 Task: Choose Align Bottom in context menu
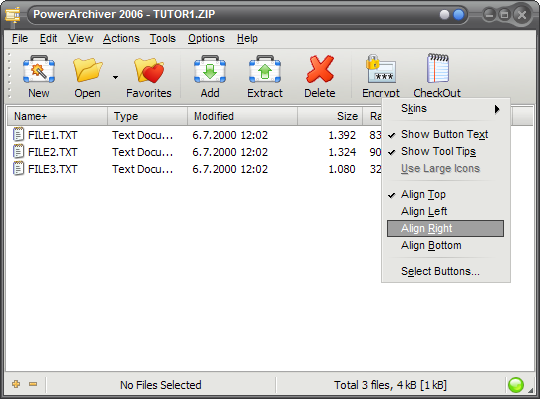point(446,245)
